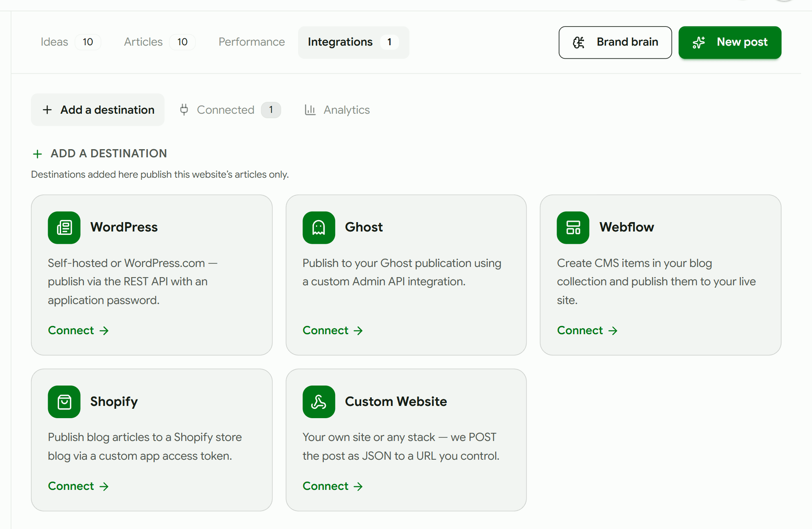Click the Custom Website webhook icon
This screenshot has width=812, height=529.
318,402
